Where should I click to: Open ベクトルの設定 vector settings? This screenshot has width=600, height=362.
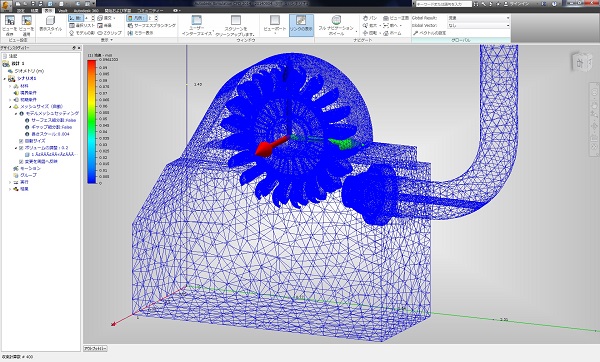tap(429, 33)
